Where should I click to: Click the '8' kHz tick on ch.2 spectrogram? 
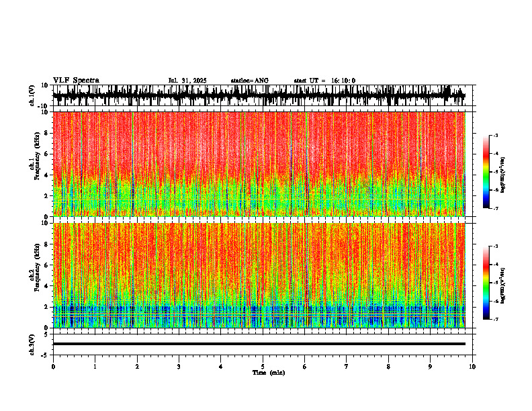pos(47,244)
